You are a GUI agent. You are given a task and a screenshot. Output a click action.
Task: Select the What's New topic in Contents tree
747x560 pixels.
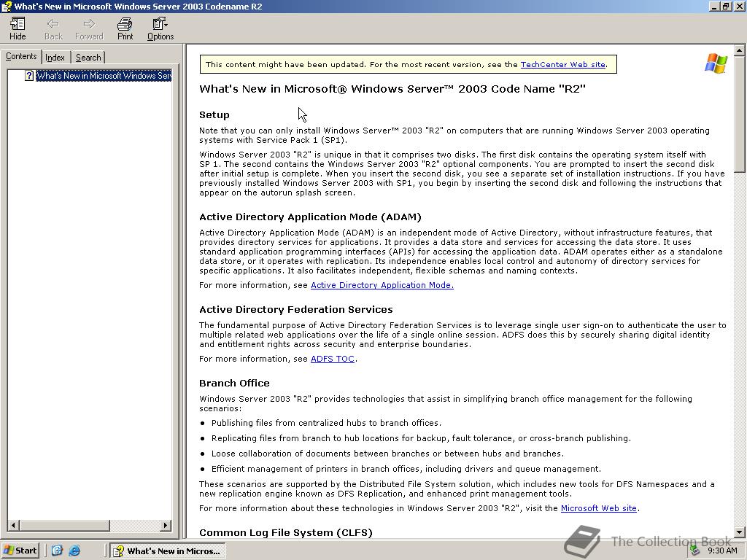point(102,75)
